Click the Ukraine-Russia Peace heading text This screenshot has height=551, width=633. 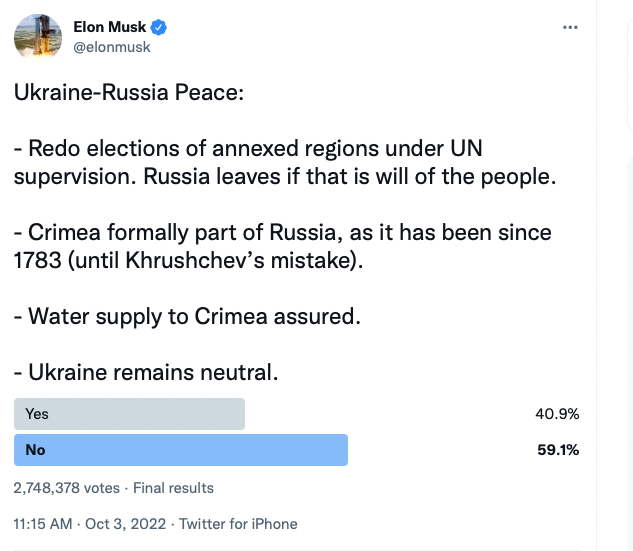(x=129, y=92)
